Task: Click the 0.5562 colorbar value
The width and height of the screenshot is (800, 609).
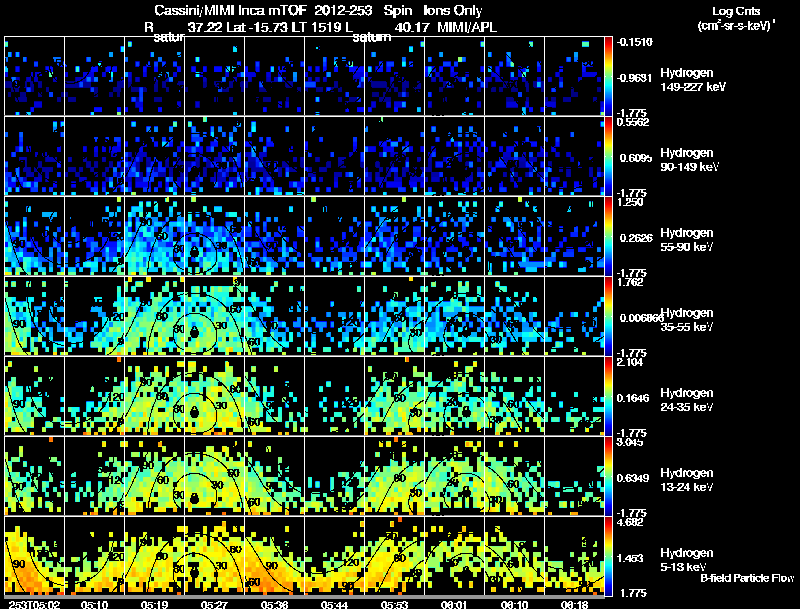Action: (x=633, y=122)
